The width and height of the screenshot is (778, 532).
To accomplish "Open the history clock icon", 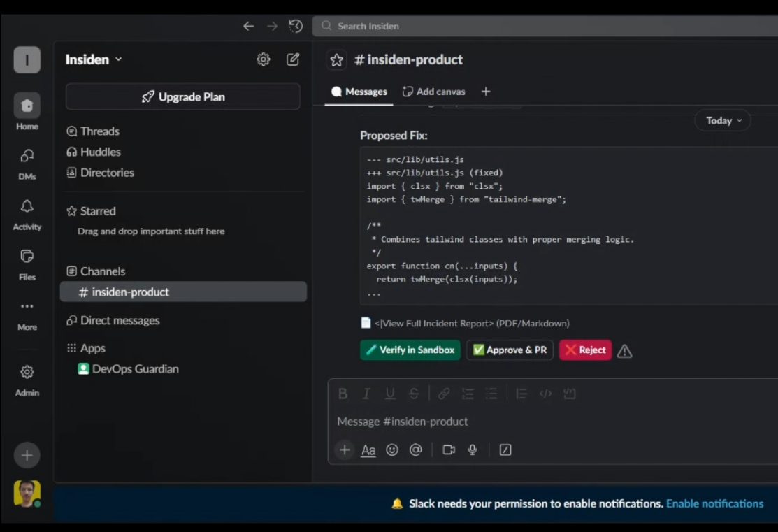I will [296, 26].
